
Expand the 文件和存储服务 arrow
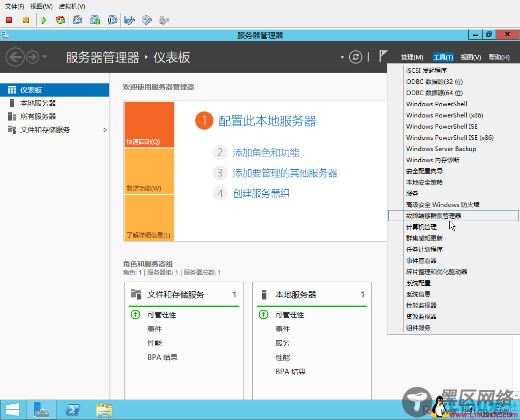(105, 130)
